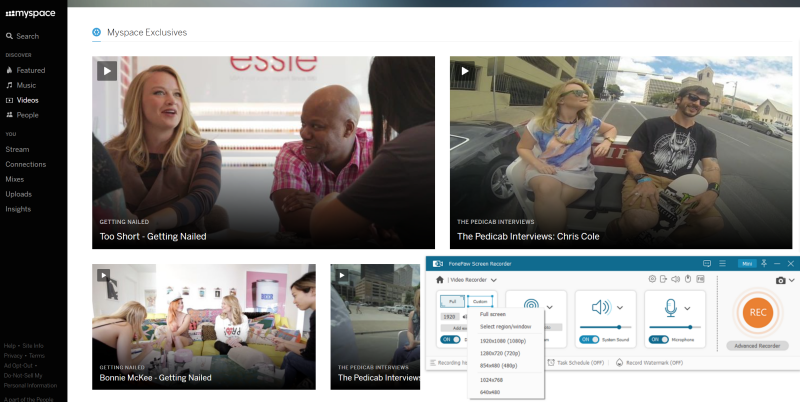Open the screenshot camera icon

point(780,280)
